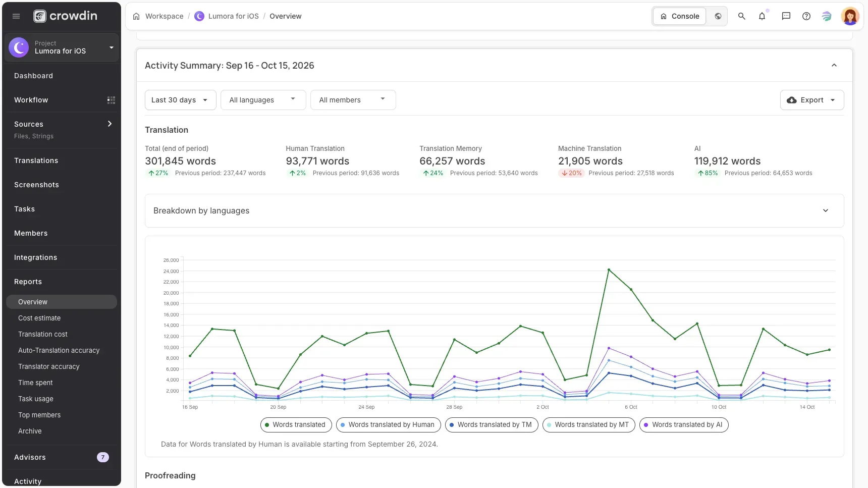Viewport: 868px width, 488px height.
Task: Click the Overview breadcrumb
Action: pos(286,16)
